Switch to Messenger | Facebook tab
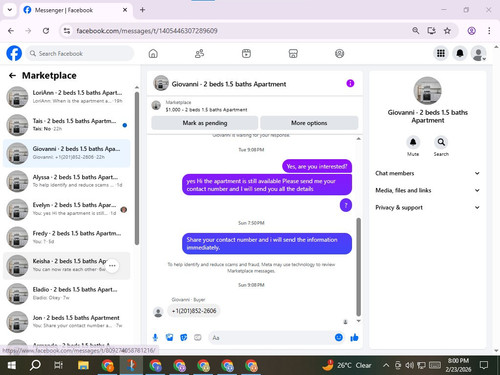 pos(76,10)
